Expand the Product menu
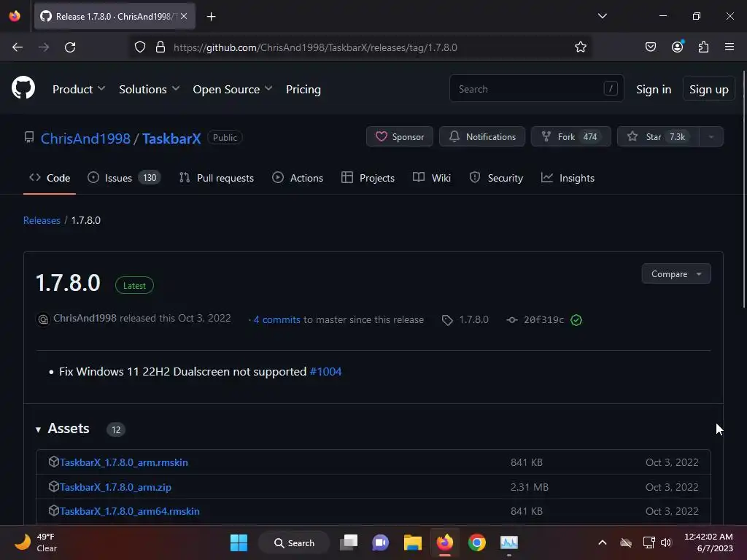 [79, 89]
